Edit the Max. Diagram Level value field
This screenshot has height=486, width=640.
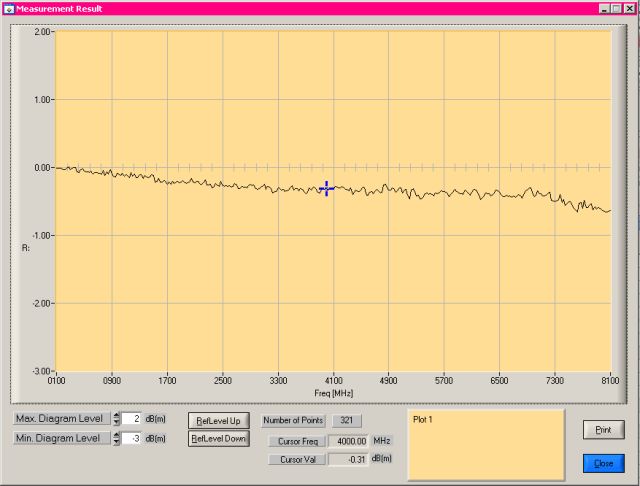pyautogui.click(x=131, y=419)
